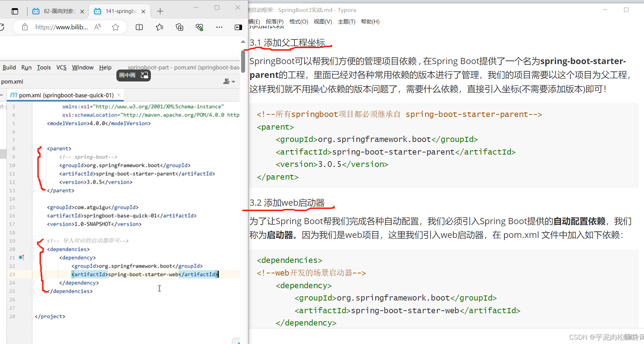This screenshot has width=644, height=344.
Task: Collapse the <dependency> block on line 21
Action: point(32,257)
